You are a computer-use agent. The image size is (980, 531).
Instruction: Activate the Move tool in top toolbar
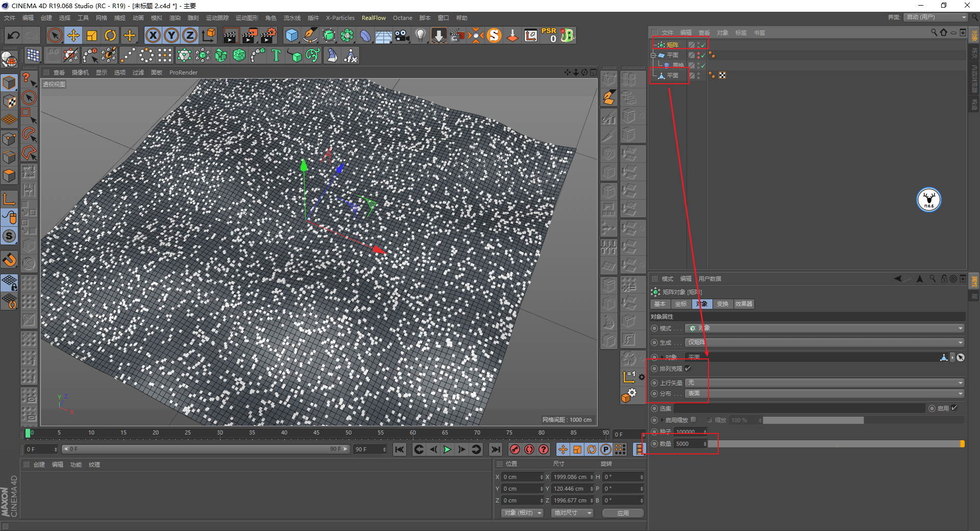pyautogui.click(x=73, y=35)
